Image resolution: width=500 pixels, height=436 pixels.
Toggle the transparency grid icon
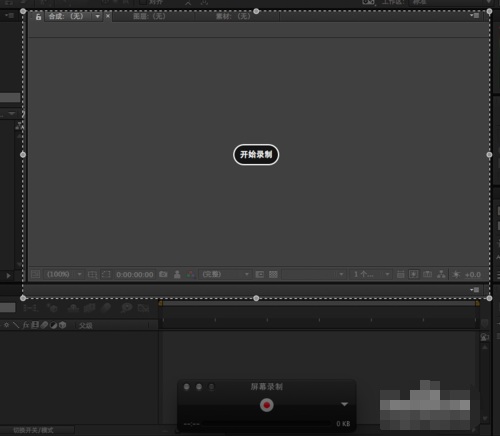[x=273, y=274]
